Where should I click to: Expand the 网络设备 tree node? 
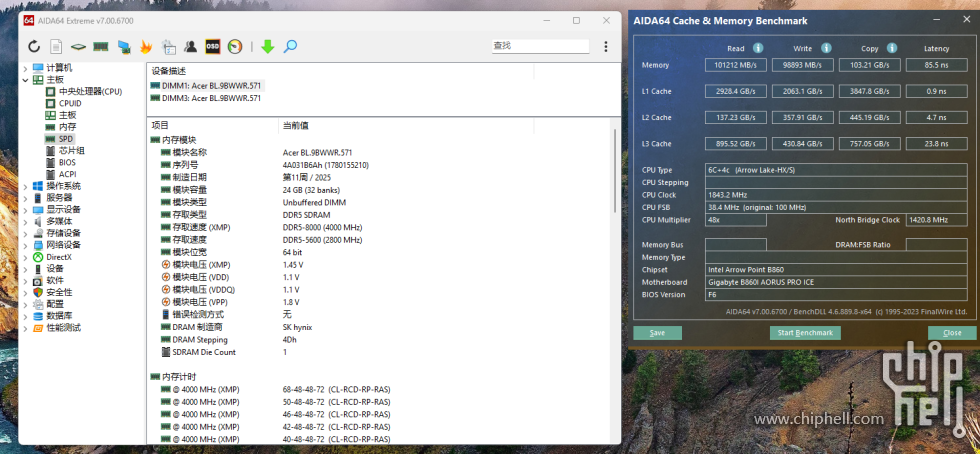coord(25,245)
